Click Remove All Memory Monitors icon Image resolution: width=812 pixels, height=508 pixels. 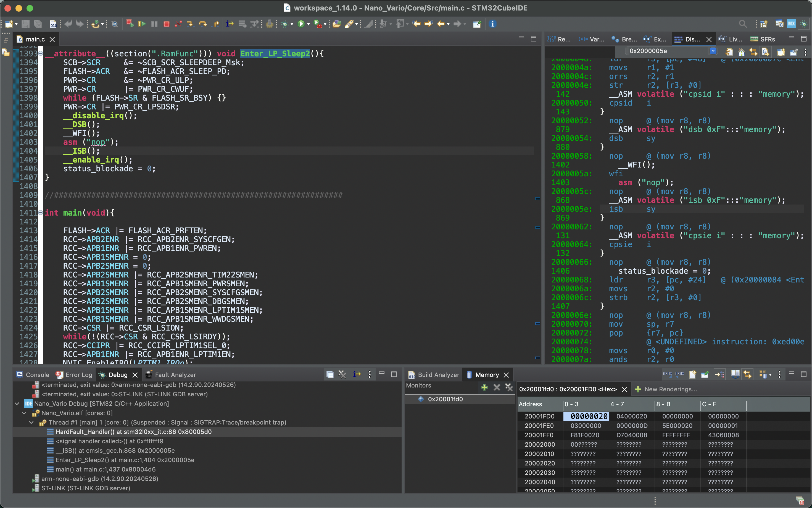(509, 387)
